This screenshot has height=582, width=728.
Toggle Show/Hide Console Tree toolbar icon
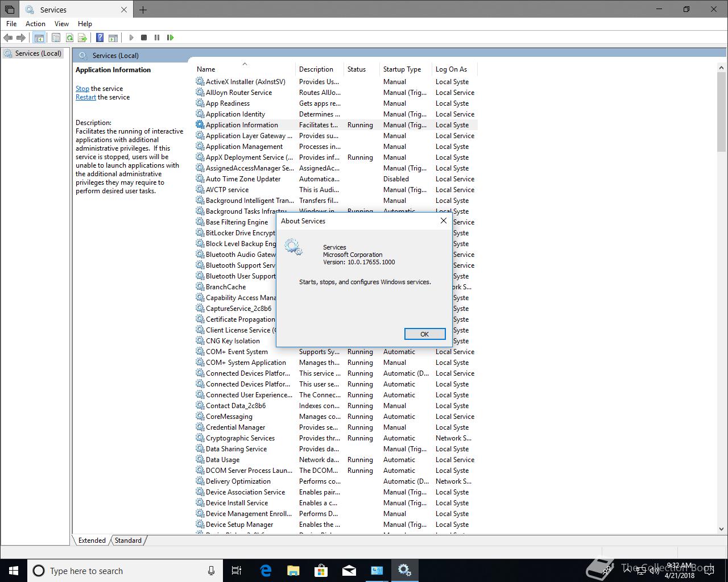coord(39,38)
